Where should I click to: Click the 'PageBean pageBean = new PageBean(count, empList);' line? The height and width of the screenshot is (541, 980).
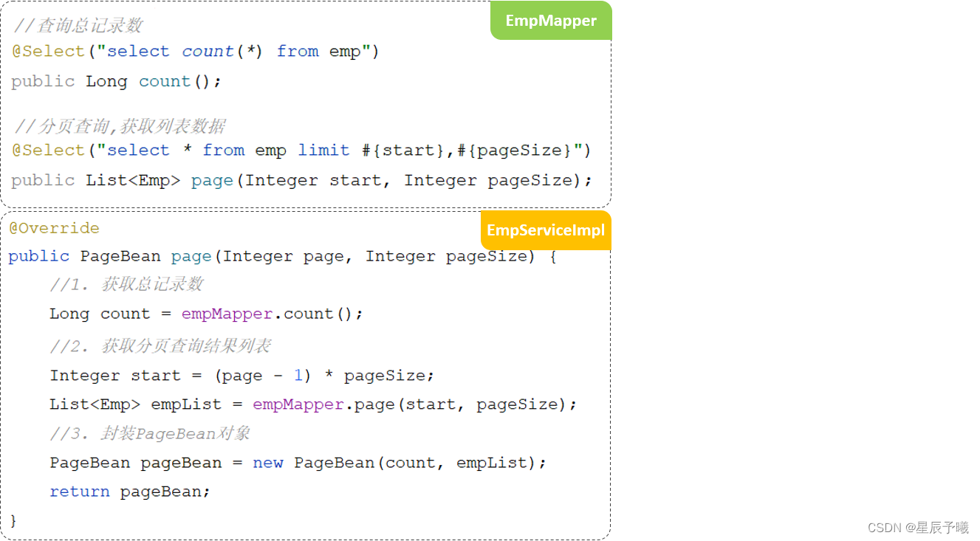click(x=298, y=463)
